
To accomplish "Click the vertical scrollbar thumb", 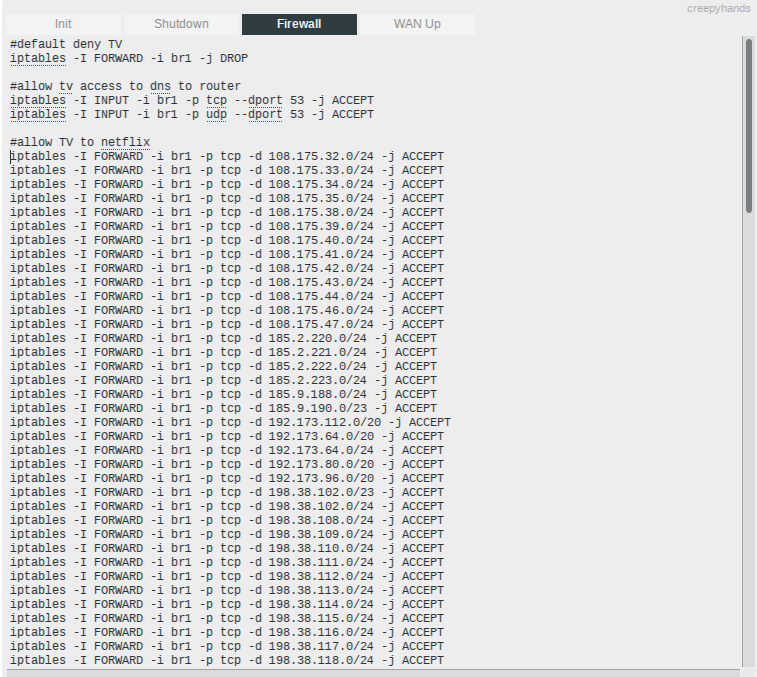I will (748, 125).
